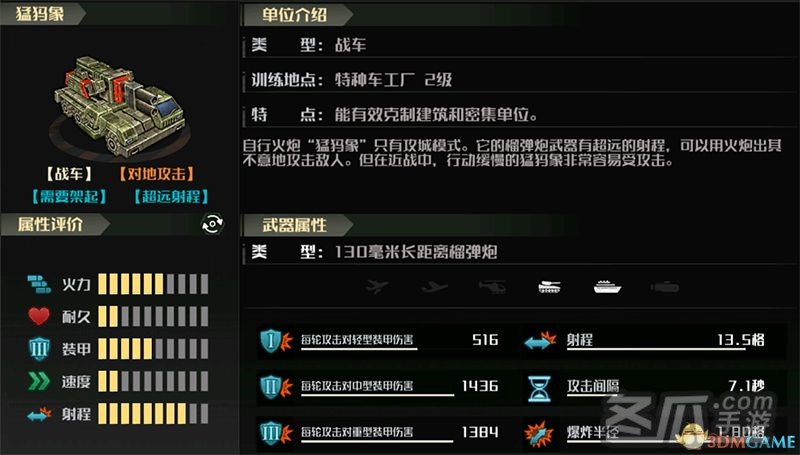Viewport: 800px width, 455px height.
Task: Click the hourglass 攻击间隔 icon
Action: 539,389
